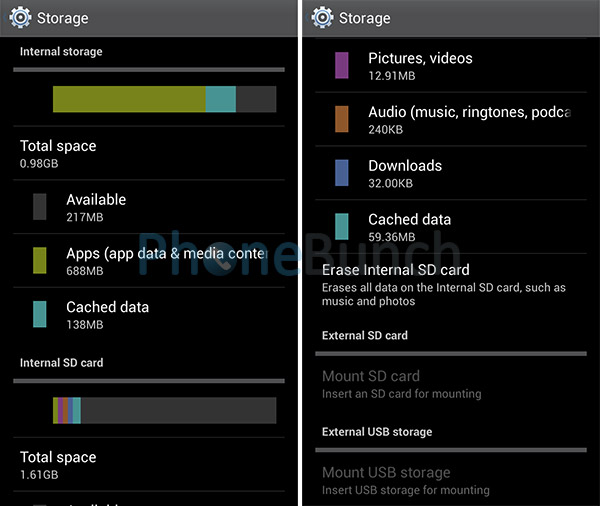Click the olive Apps color swatch
Viewport: 600px width, 506px height.
(x=39, y=260)
